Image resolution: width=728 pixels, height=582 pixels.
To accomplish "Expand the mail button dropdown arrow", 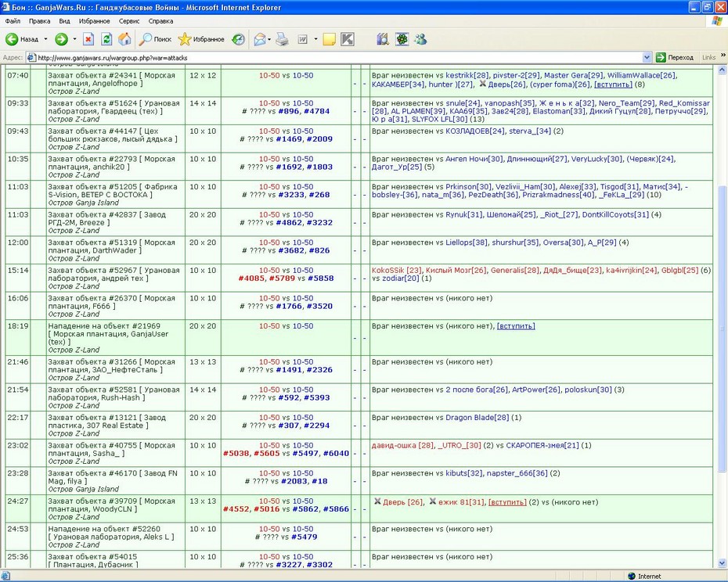I will tap(269, 39).
